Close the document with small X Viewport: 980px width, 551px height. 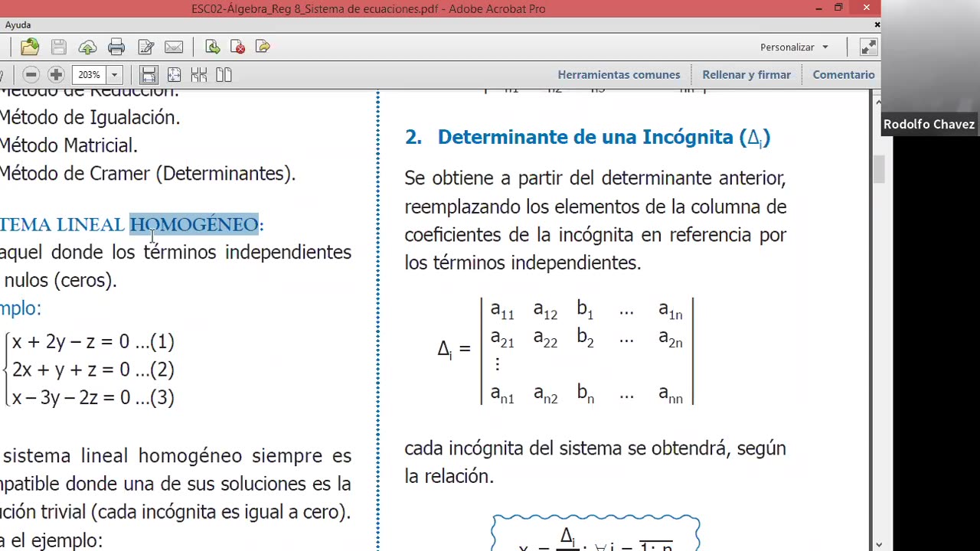(877, 25)
